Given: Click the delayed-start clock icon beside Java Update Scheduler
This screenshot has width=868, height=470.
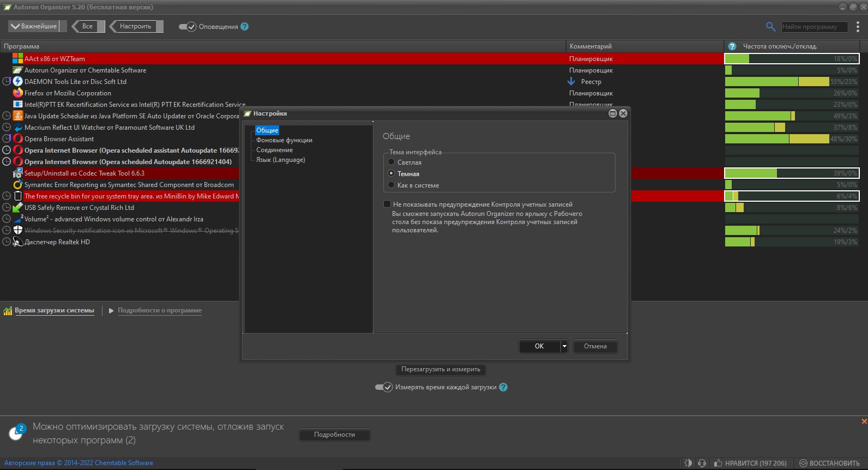Looking at the screenshot, I should [x=7, y=116].
